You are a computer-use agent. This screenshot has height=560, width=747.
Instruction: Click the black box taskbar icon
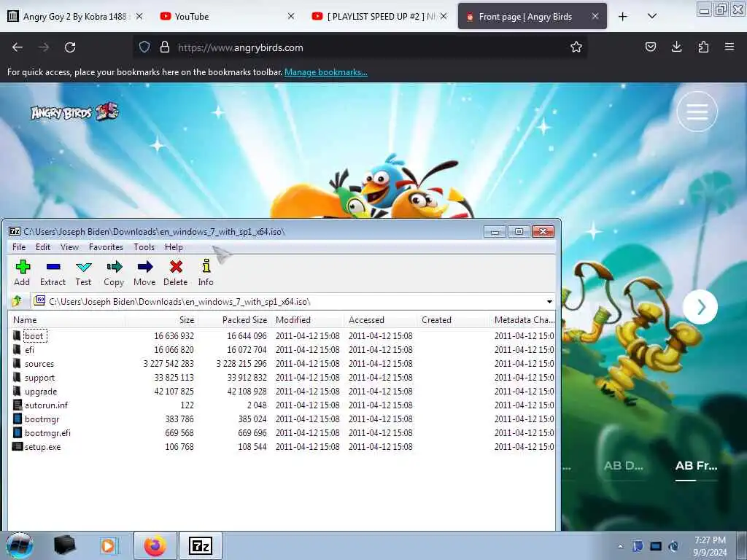point(64,545)
